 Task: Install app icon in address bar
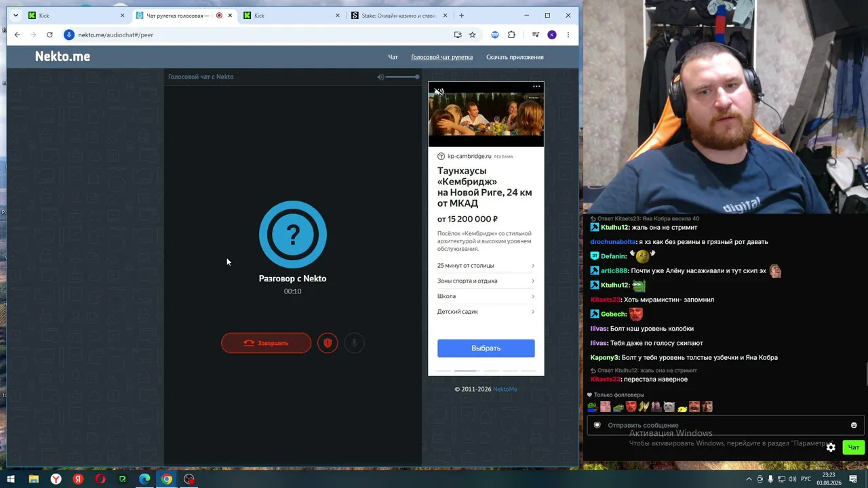(458, 35)
